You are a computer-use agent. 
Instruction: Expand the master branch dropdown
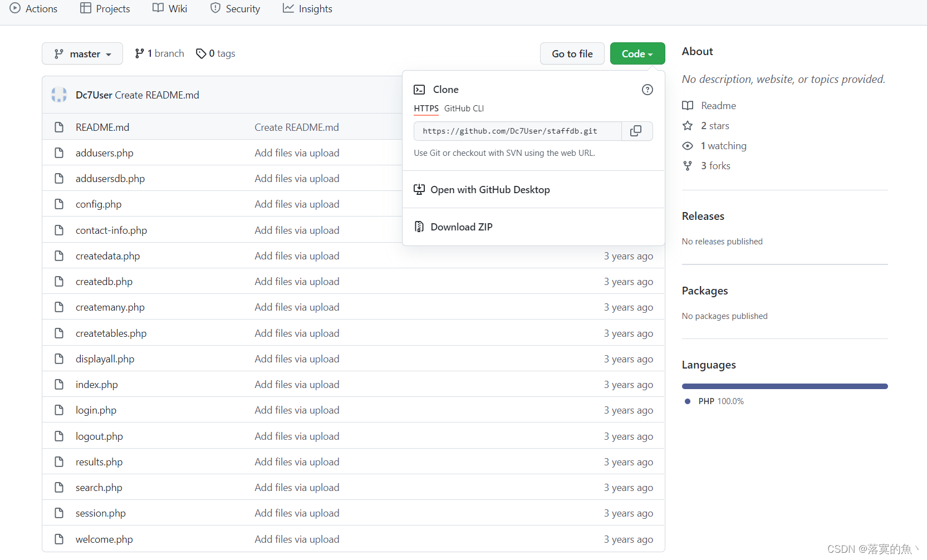82,53
